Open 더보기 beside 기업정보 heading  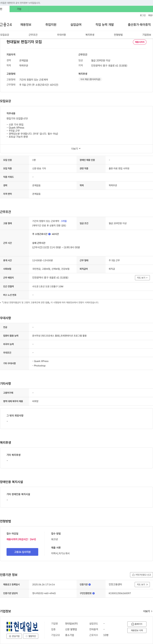pyautogui.click(x=148, y=611)
